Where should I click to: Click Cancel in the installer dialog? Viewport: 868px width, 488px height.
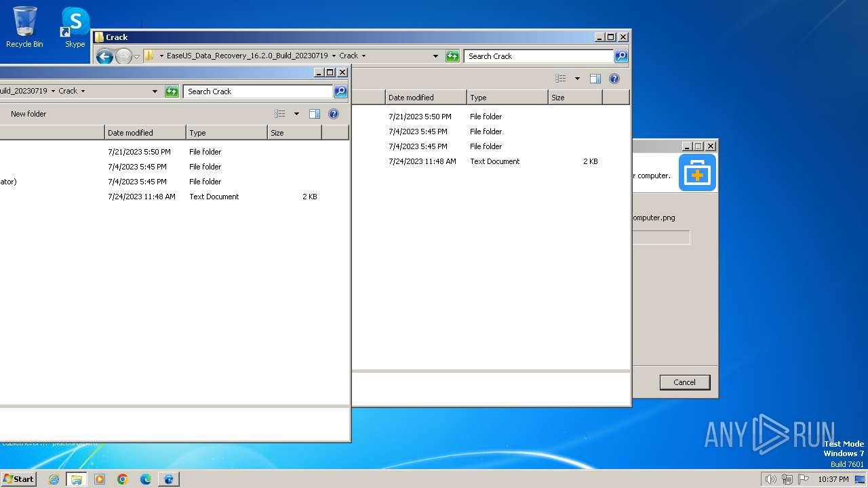(684, 382)
